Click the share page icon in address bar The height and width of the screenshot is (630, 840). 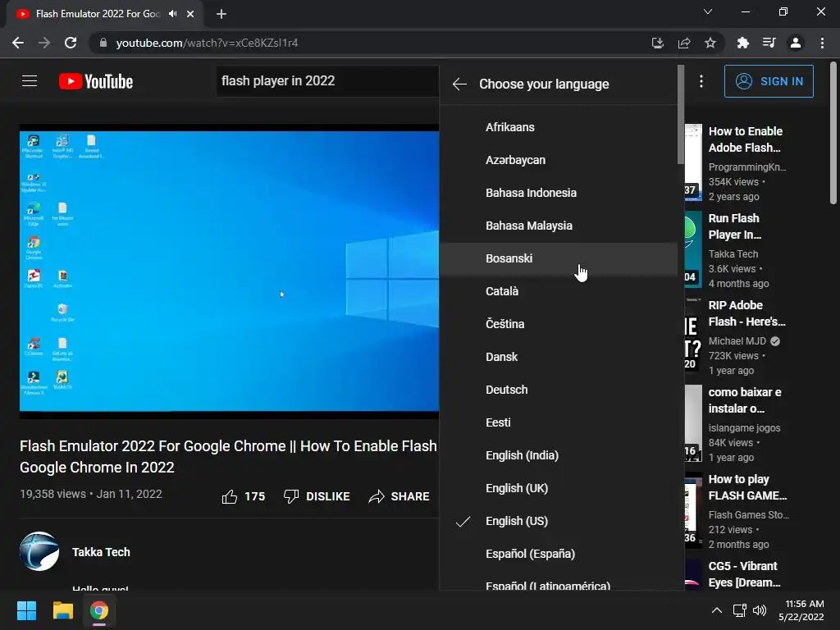tap(684, 43)
